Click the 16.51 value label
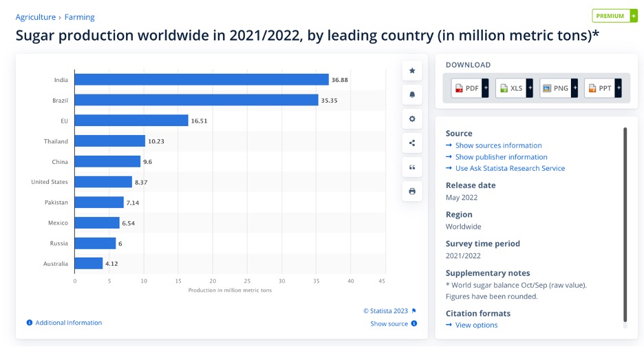Viewport: 644px width, 347px height. [199, 121]
